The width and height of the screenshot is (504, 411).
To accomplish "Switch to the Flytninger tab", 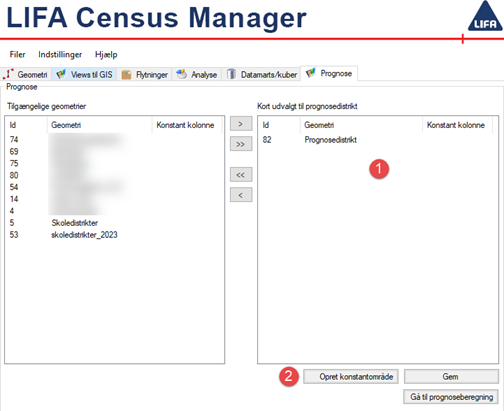I will (x=145, y=74).
